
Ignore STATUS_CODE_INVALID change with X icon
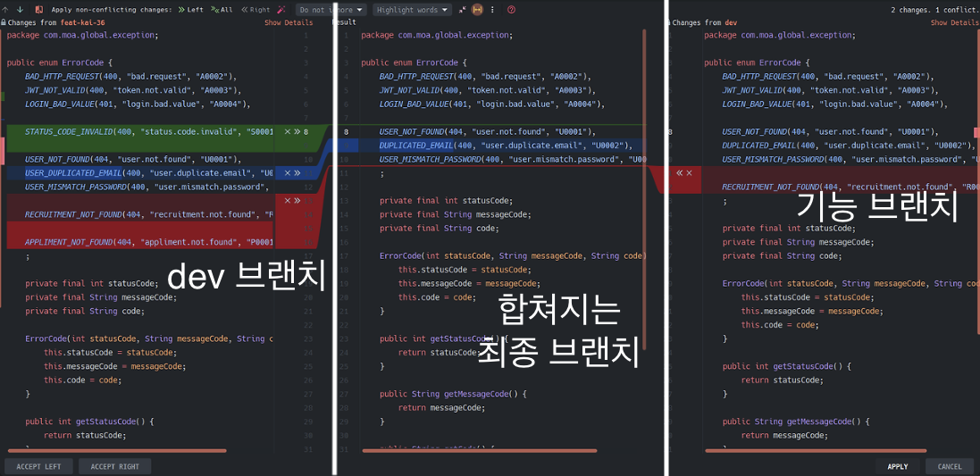click(x=288, y=132)
